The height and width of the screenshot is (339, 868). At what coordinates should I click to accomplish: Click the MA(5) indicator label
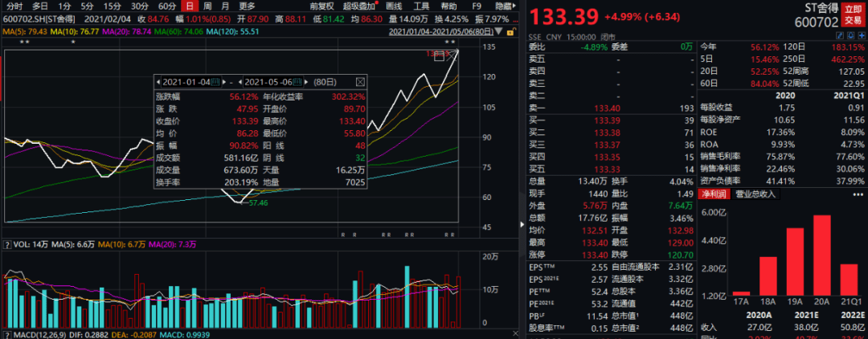coord(24,32)
